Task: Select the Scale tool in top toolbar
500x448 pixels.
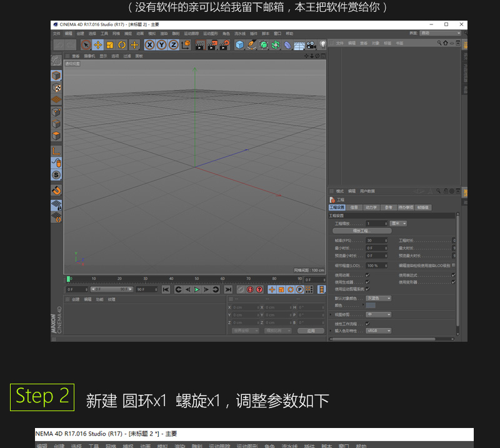Action: 110,45
